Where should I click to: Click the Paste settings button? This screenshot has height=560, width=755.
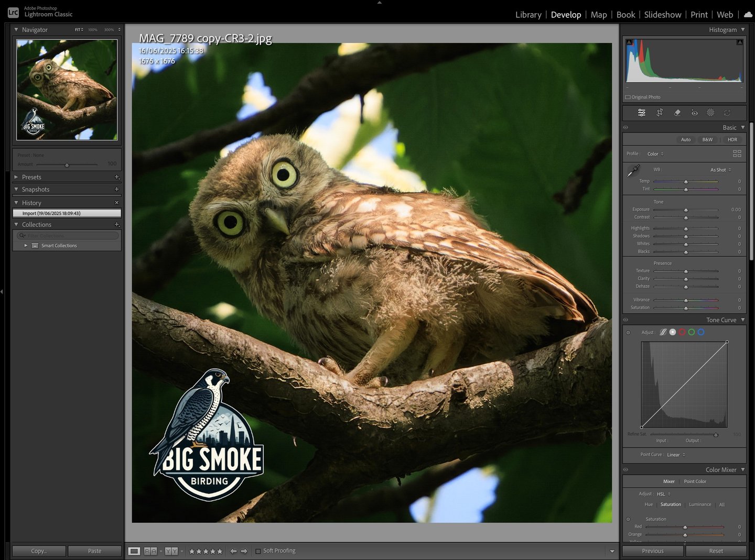tap(95, 551)
